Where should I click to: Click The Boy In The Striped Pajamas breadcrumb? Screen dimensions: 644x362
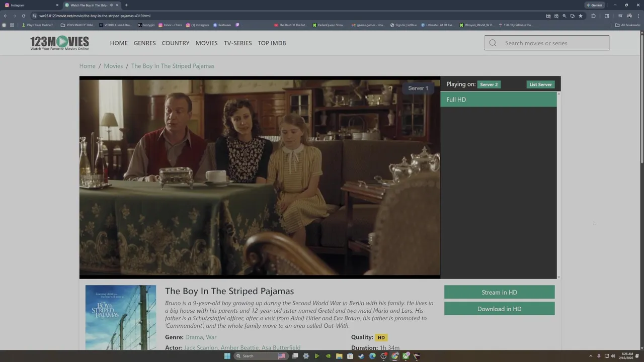pyautogui.click(x=173, y=66)
